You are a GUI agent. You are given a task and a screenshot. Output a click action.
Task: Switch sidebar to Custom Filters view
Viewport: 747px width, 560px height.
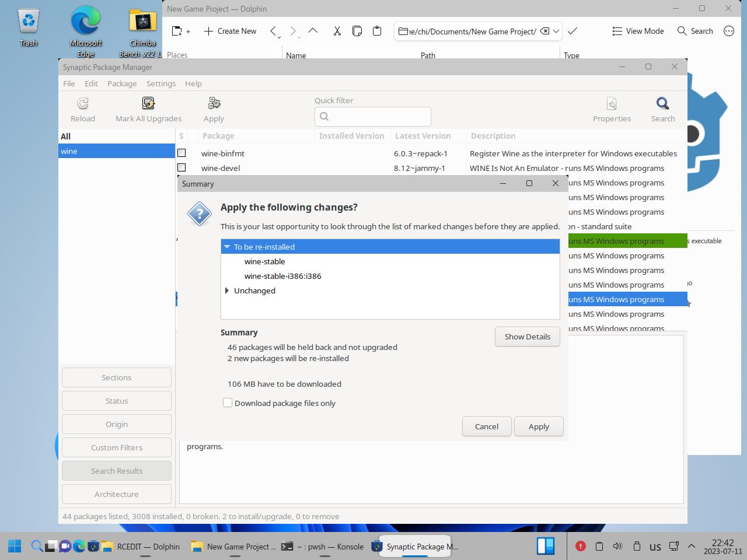point(117,447)
